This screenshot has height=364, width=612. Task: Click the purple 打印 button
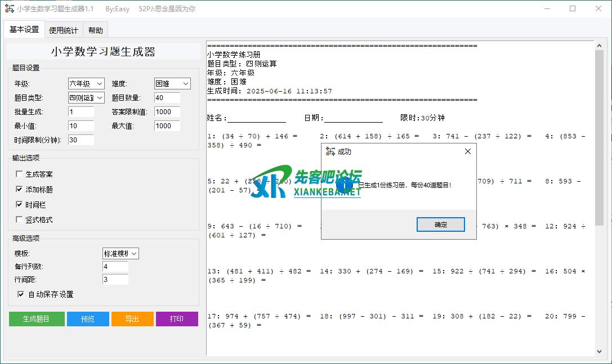coord(177,319)
